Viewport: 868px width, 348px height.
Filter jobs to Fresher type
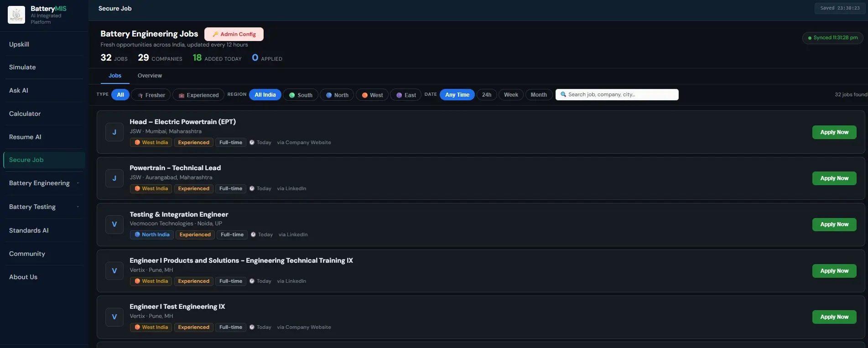pyautogui.click(x=151, y=95)
